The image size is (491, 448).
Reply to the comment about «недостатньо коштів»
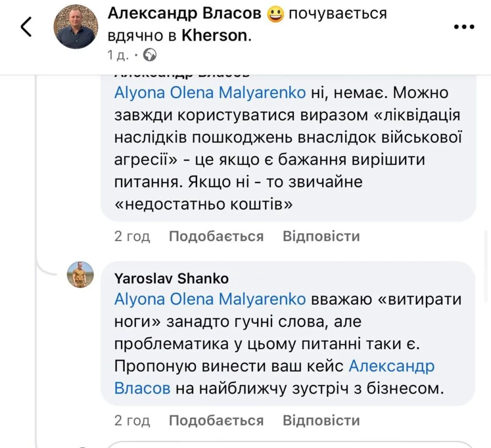(x=321, y=236)
